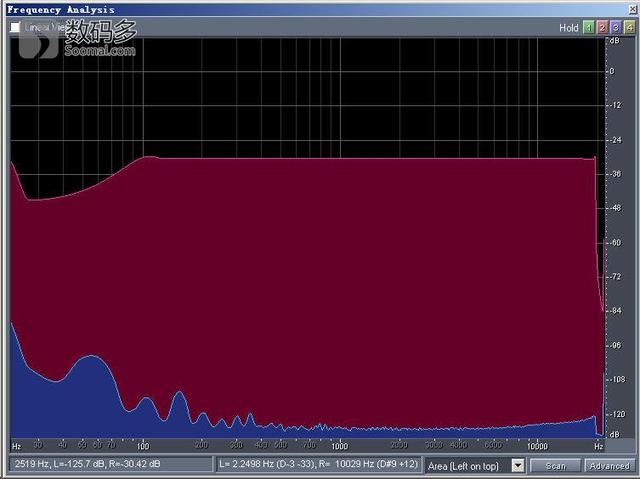Click the 1000 Hz mark on frequency axis
640x479 pixels.
tap(340, 444)
